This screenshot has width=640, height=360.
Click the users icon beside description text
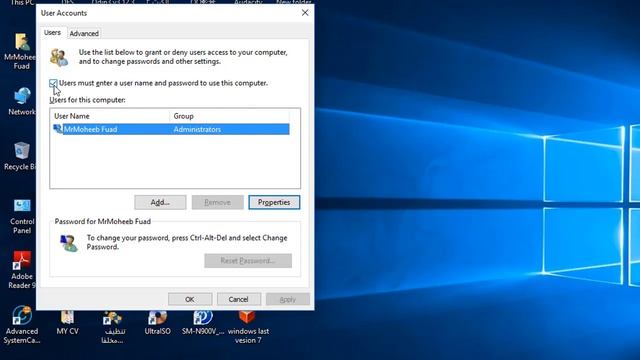click(x=59, y=57)
